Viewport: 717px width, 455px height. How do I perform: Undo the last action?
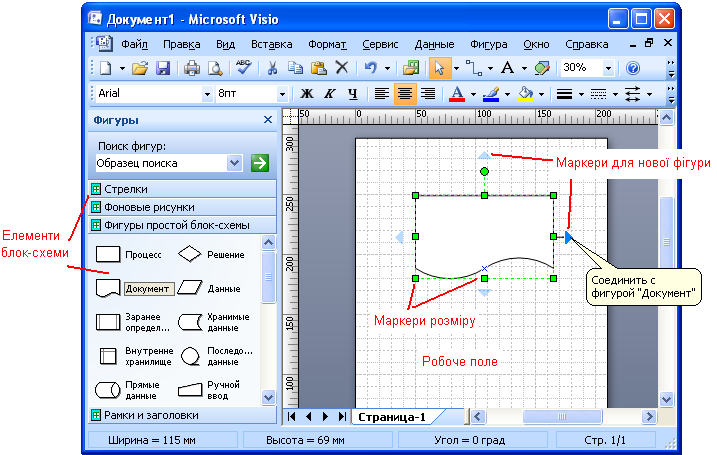coord(371,68)
